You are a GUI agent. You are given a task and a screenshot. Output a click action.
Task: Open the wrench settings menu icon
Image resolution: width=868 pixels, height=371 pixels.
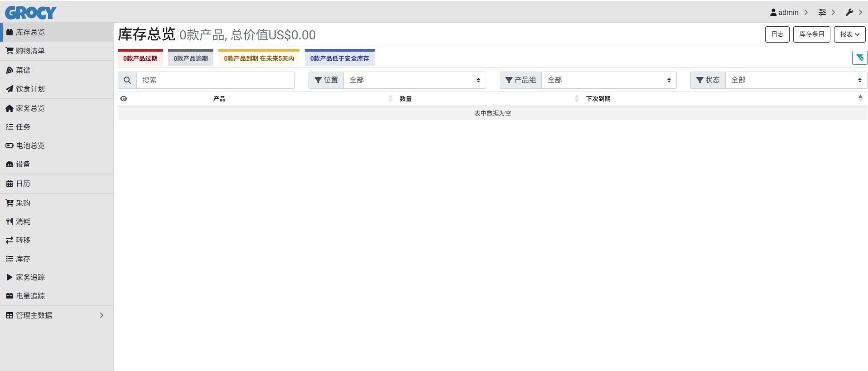tap(849, 12)
